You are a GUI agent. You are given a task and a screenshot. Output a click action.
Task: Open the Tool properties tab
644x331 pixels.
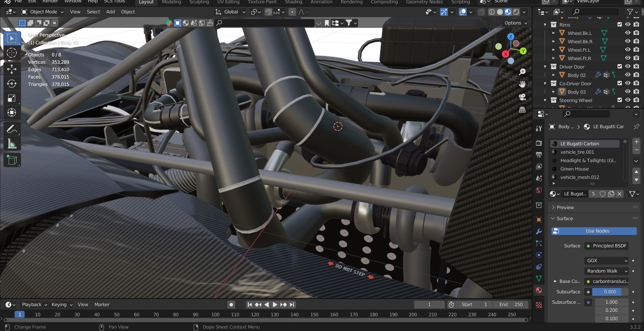click(539, 128)
